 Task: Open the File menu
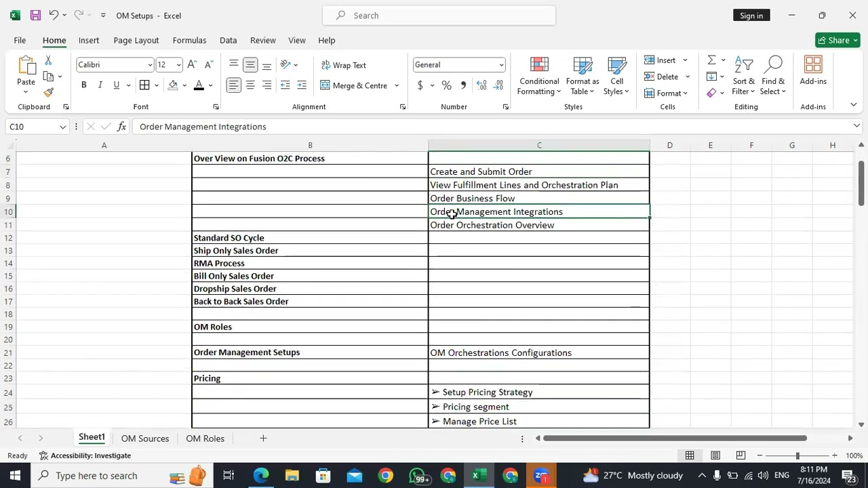pos(20,40)
